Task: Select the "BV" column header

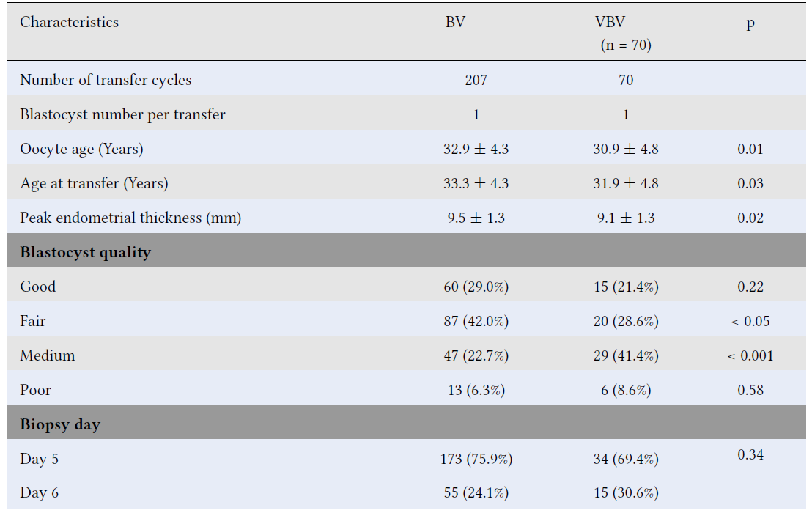Action: (455, 22)
